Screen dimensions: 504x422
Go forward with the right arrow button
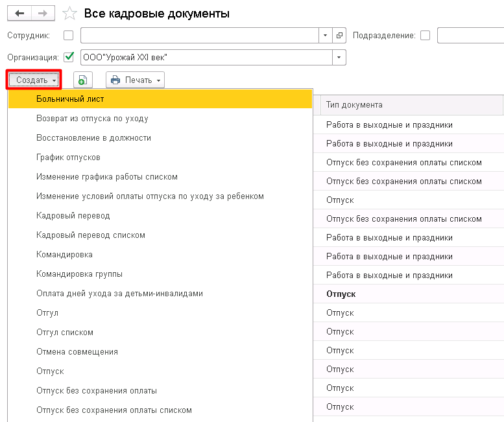(43, 14)
